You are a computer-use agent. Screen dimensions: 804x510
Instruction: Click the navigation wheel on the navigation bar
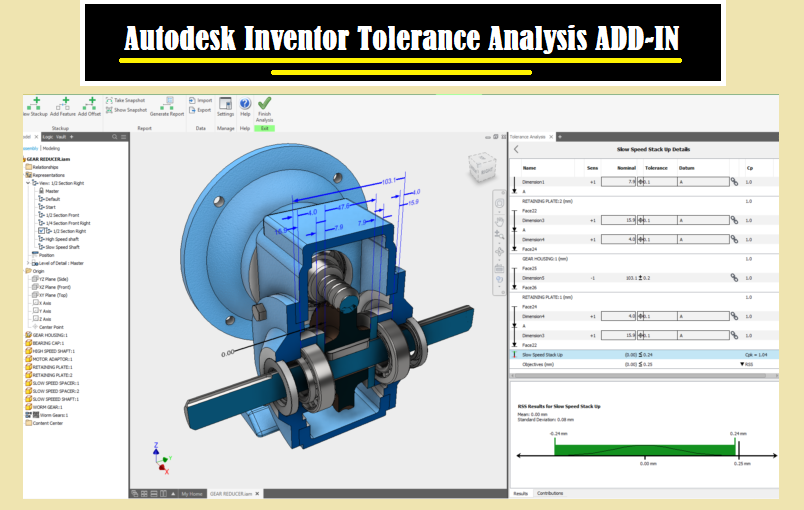[499, 203]
